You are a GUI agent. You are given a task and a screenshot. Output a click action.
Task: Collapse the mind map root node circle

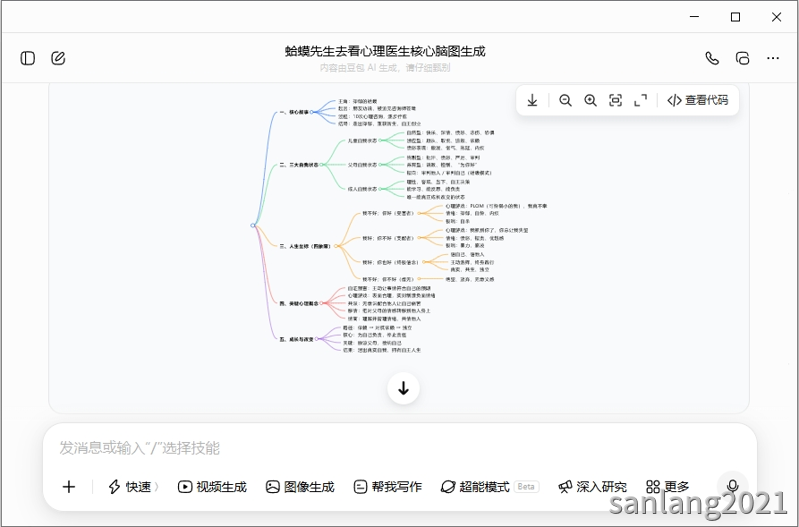[253, 225]
